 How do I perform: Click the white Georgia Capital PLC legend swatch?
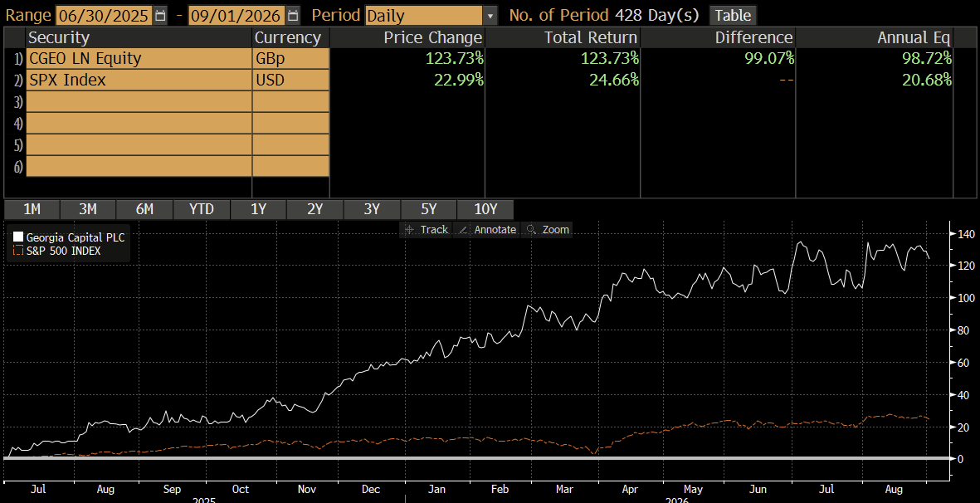[x=18, y=237]
